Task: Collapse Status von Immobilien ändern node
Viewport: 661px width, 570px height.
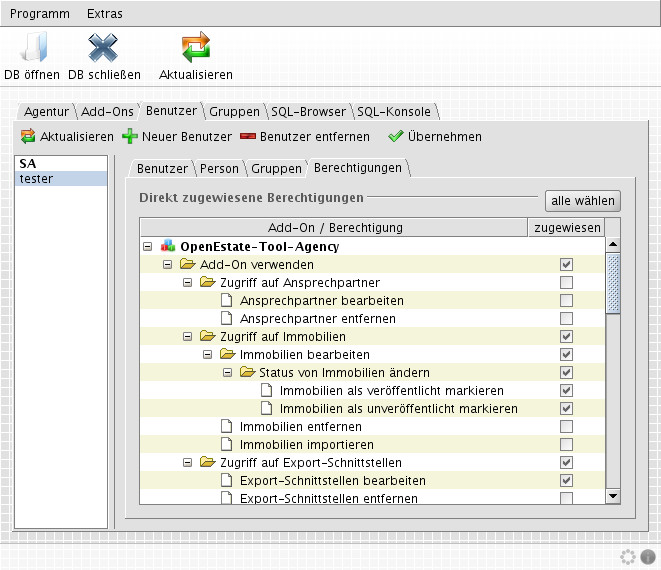Action: pyautogui.click(x=226, y=373)
